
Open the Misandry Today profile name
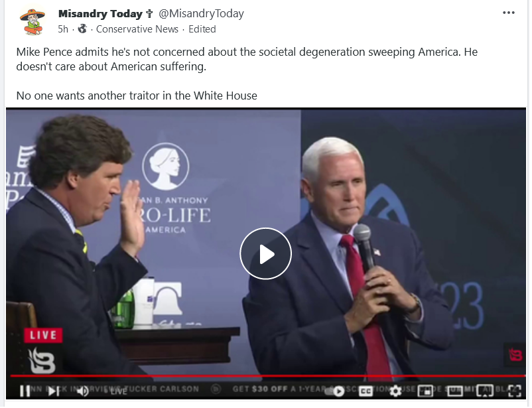[x=100, y=13]
